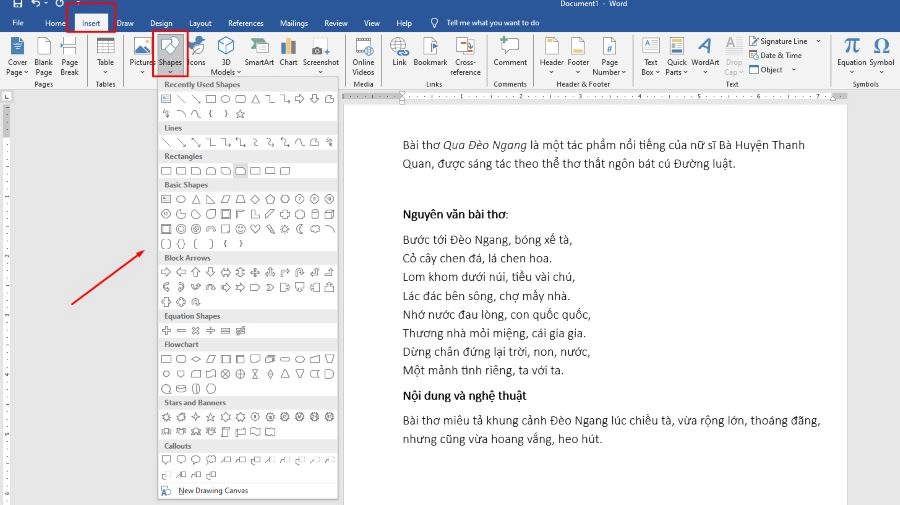The image size is (900, 505).
Task: Expand the Signature Line dropdown
Action: 817,42
